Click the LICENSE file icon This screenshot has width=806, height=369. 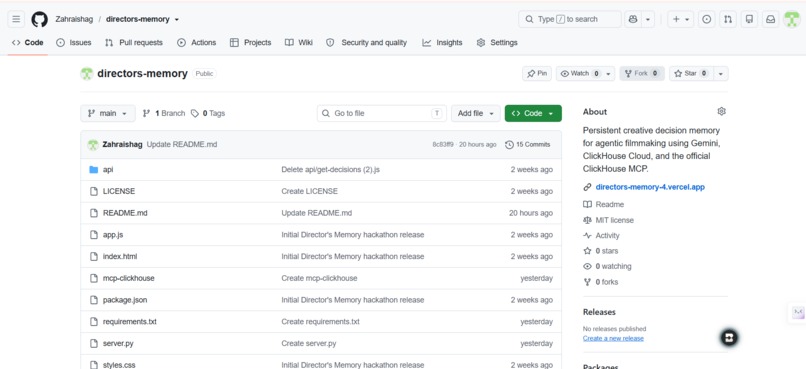coord(94,191)
